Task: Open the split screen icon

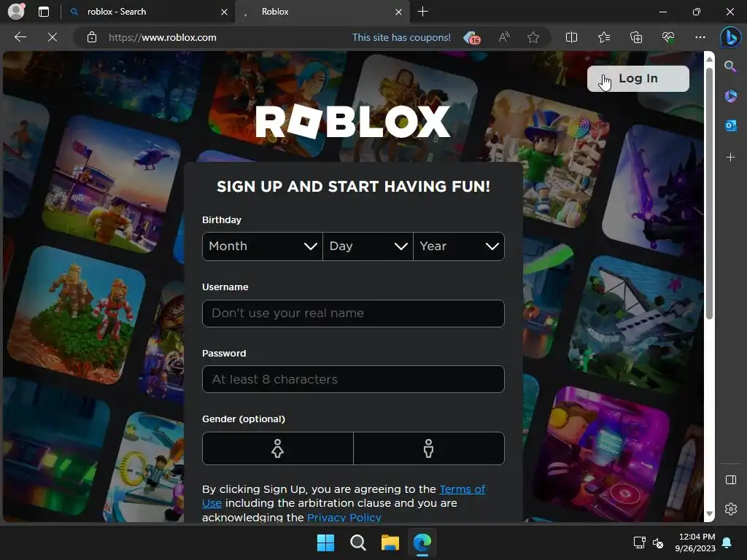Action: (571, 37)
